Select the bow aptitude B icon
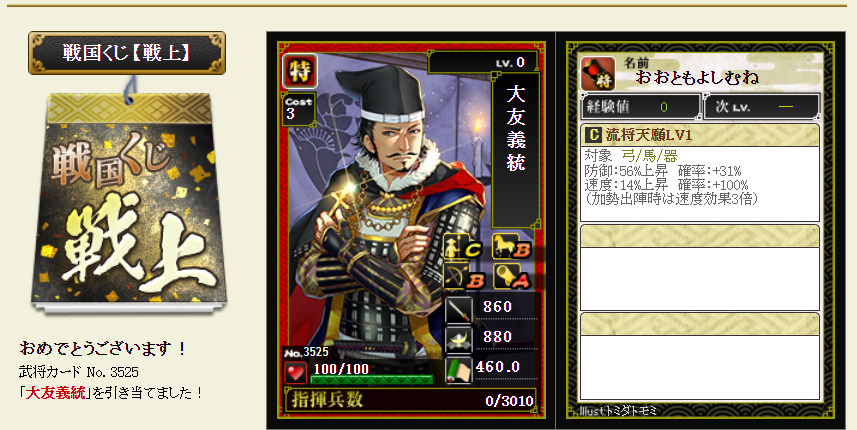The height and width of the screenshot is (430, 857). [464, 276]
